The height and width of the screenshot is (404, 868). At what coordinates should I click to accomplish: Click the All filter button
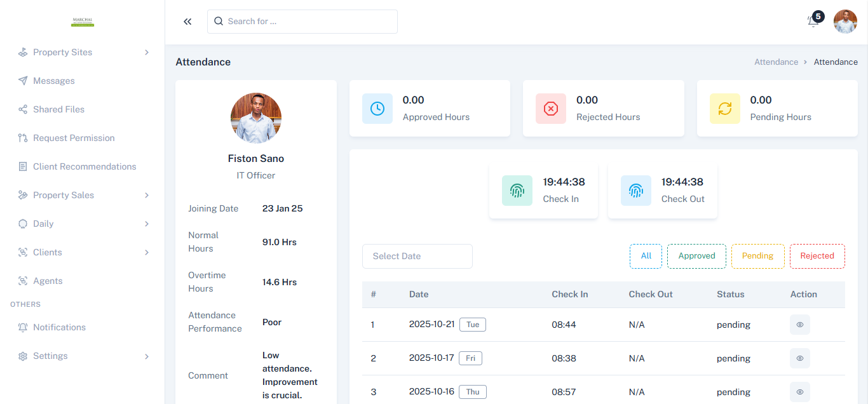(x=646, y=256)
